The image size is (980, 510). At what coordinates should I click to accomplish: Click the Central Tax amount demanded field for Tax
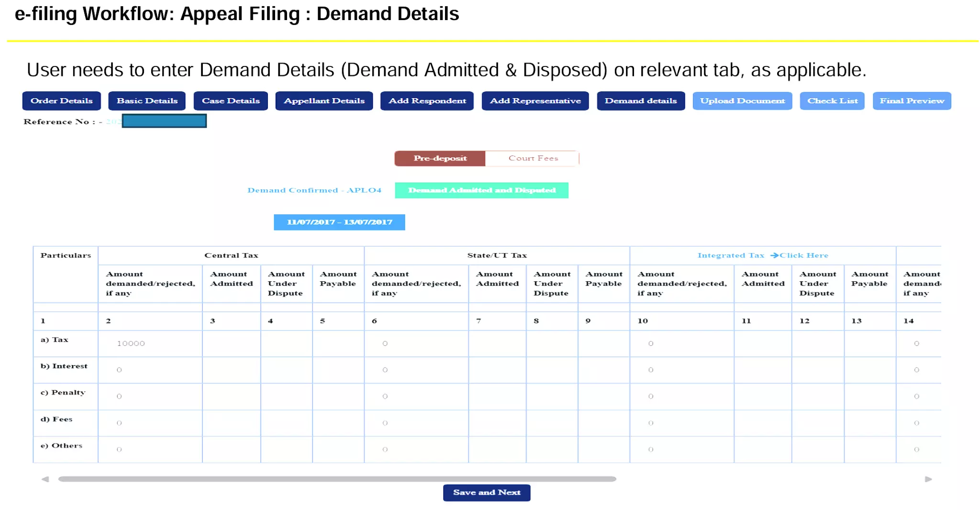(x=150, y=344)
